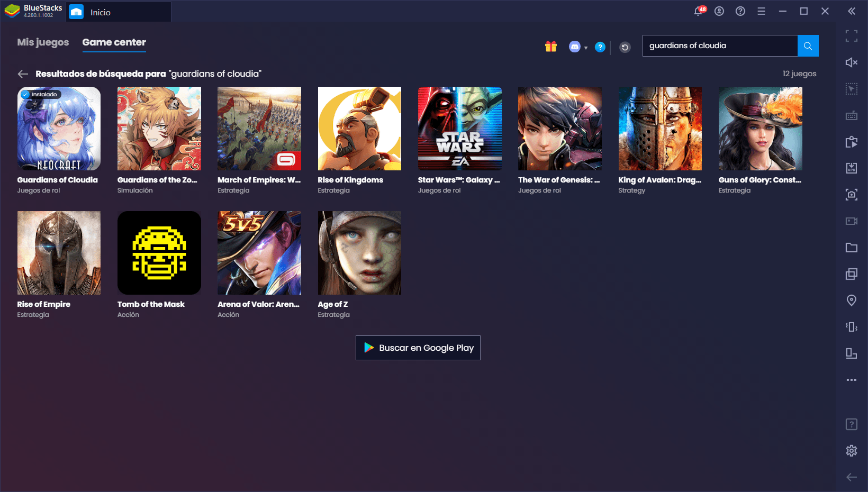Image resolution: width=868 pixels, height=492 pixels.
Task: Switch to Mis juegos tab
Action: point(43,42)
